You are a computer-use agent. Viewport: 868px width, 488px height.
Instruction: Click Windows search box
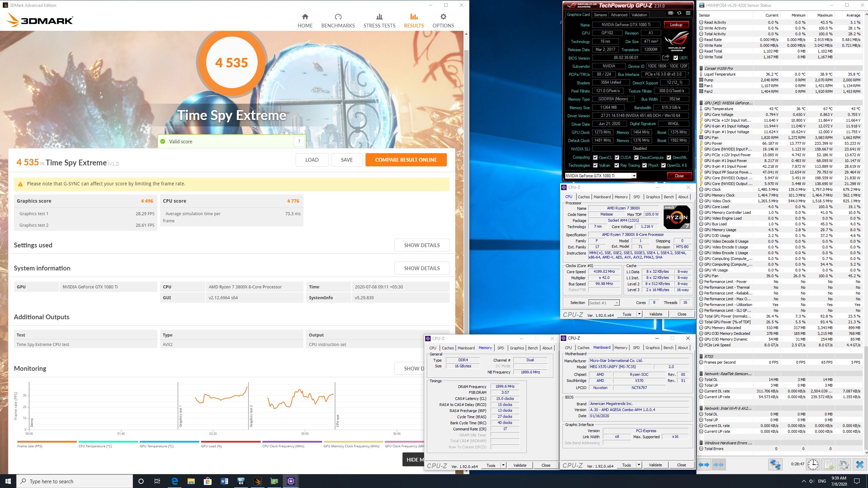tap(75, 481)
